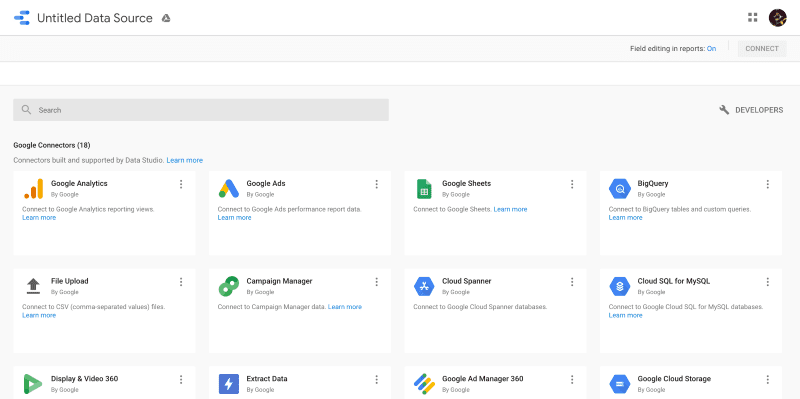
Task: Open more options for BigQuery
Action: (x=767, y=184)
